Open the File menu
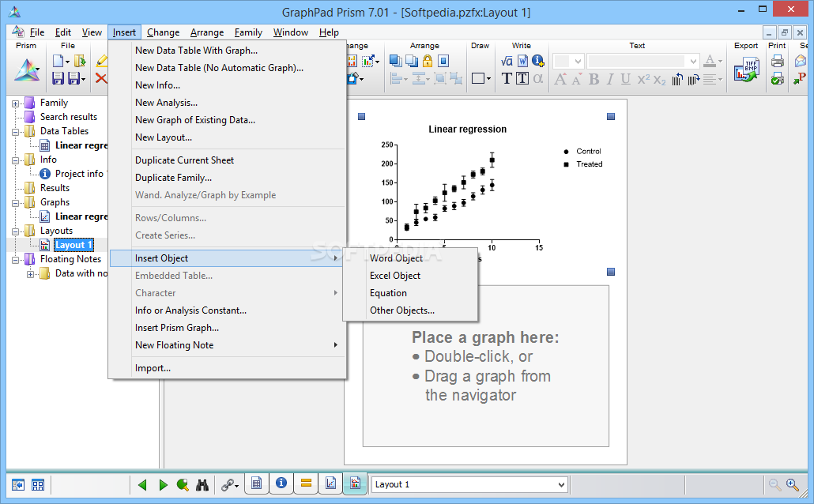The image size is (814, 504). [x=37, y=32]
